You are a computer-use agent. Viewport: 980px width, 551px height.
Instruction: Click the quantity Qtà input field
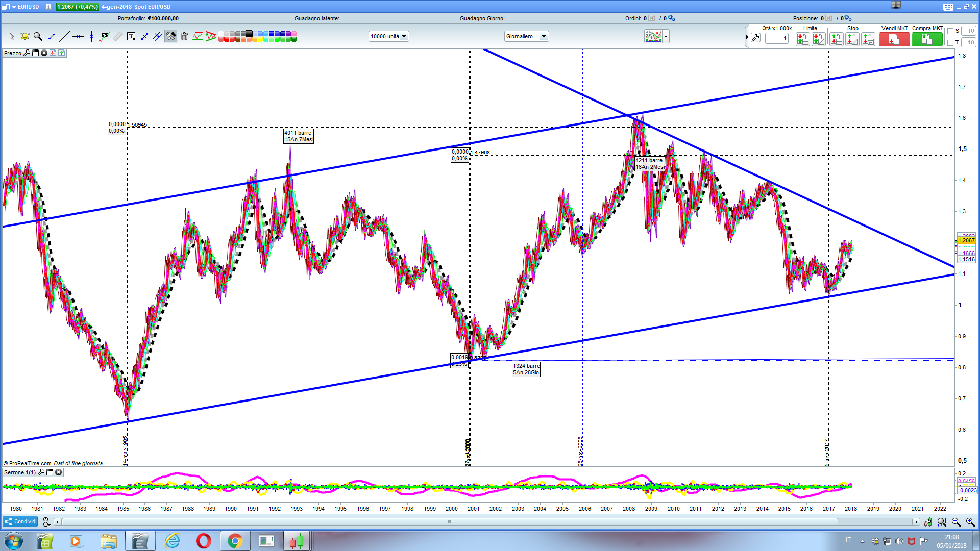777,38
